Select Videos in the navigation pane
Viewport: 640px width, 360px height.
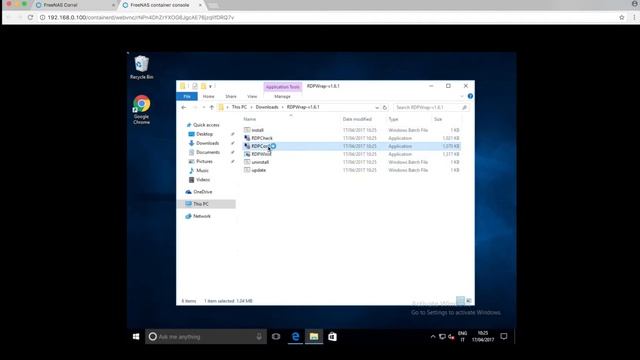[203, 180]
